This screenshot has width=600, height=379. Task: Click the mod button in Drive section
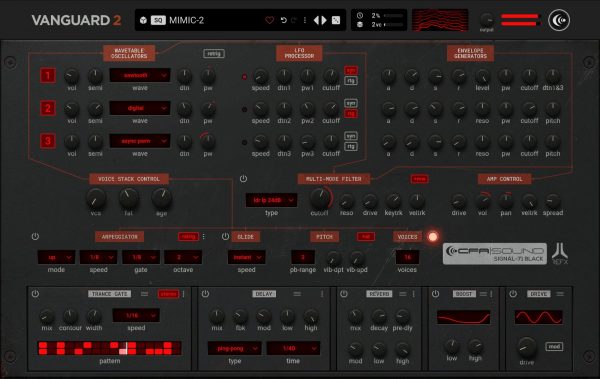click(x=554, y=346)
